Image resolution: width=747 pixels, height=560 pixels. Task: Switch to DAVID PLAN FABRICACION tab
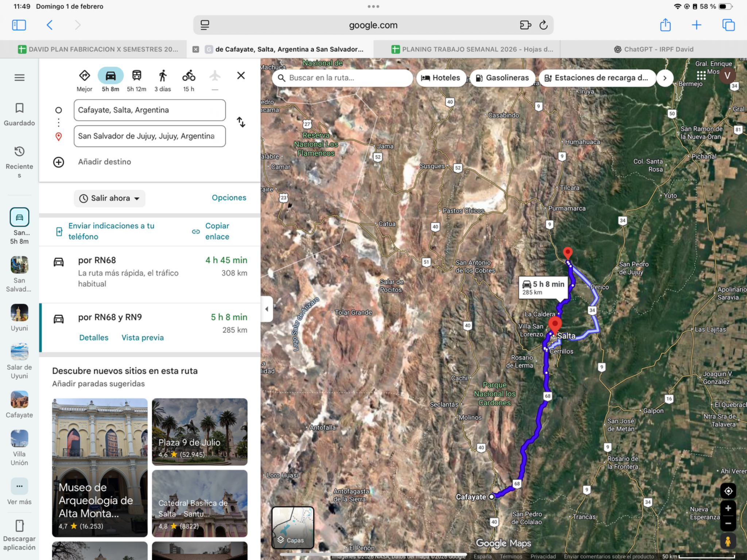pos(98,49)
